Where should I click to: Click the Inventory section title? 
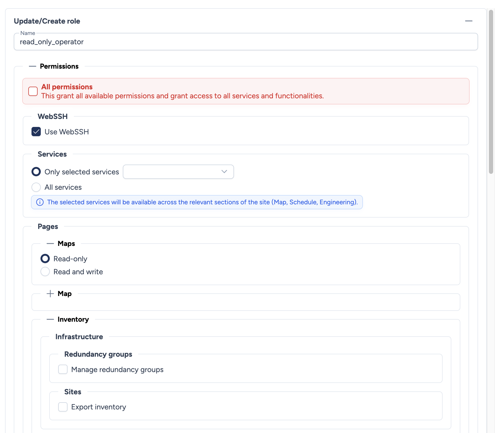click(73, 319)
